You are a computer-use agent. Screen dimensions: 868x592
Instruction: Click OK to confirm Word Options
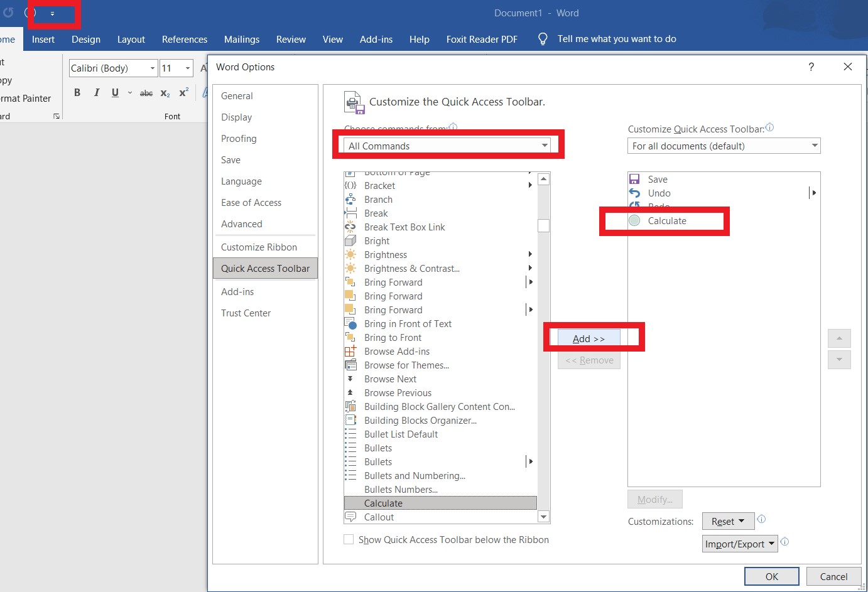[x=771, y=576]
